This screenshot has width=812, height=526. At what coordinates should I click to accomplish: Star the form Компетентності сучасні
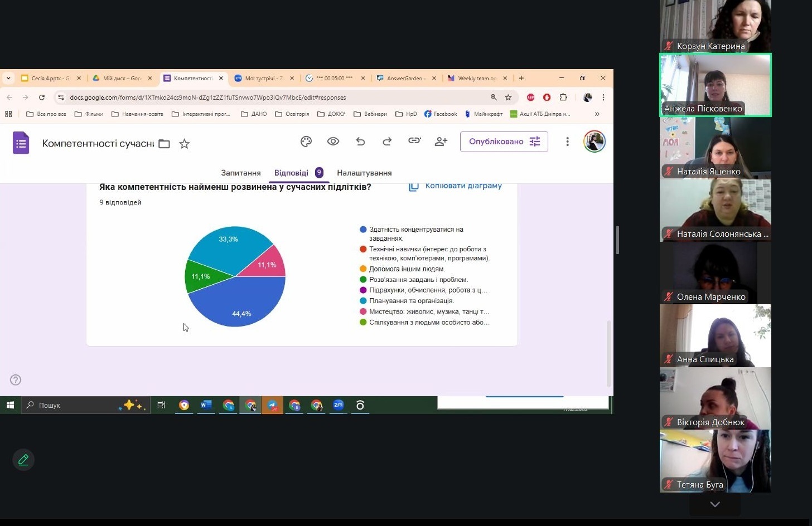coord(184,144)
